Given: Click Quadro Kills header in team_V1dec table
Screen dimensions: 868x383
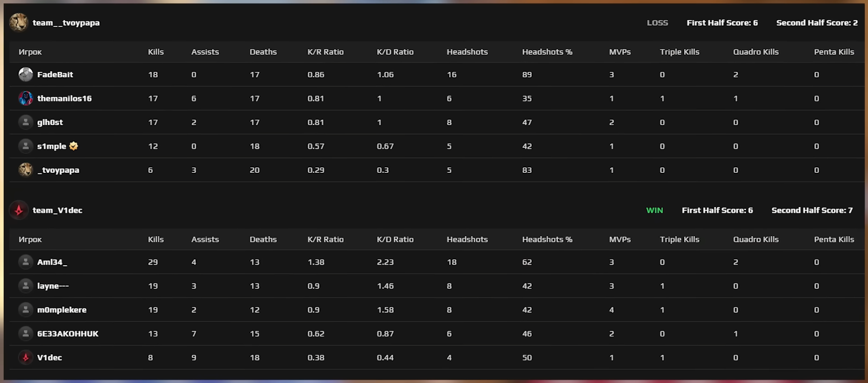Looking at the screenshot, I should click(x=756, y=239).
